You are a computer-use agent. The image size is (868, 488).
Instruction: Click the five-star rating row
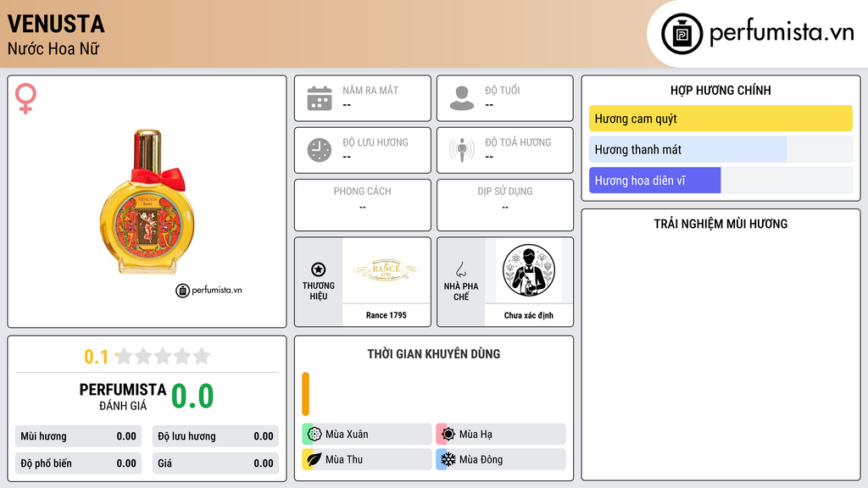point(164,356)
